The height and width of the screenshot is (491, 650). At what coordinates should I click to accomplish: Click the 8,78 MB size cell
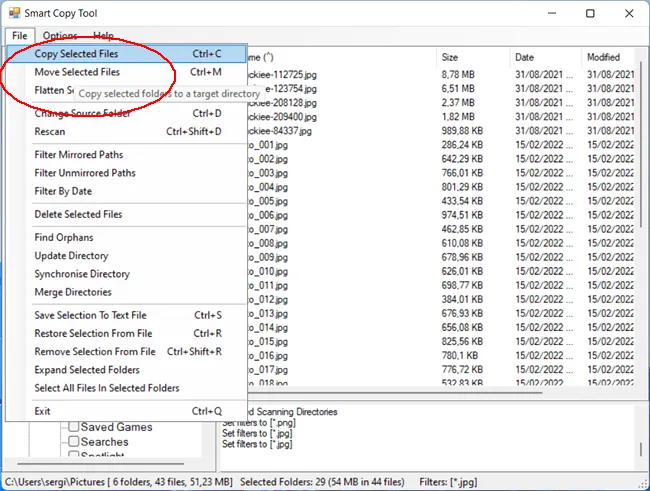458,75
